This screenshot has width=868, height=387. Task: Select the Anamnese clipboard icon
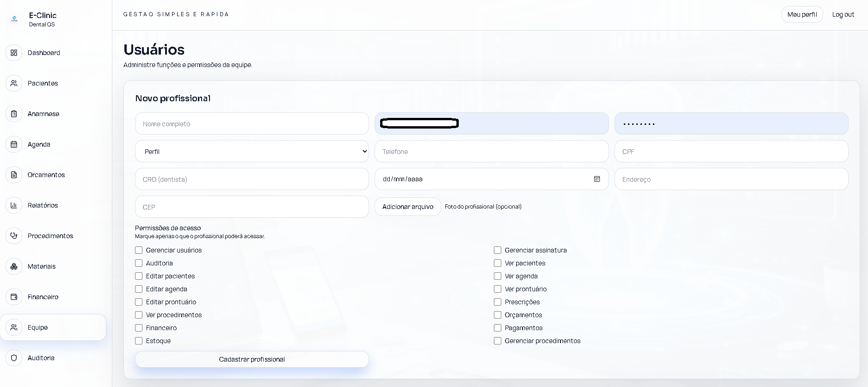(14, 114)
